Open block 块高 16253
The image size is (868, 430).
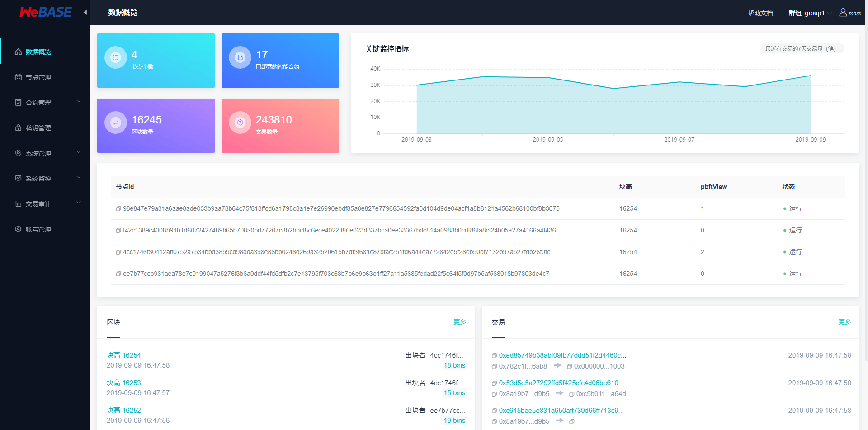(x=124, y=383)
